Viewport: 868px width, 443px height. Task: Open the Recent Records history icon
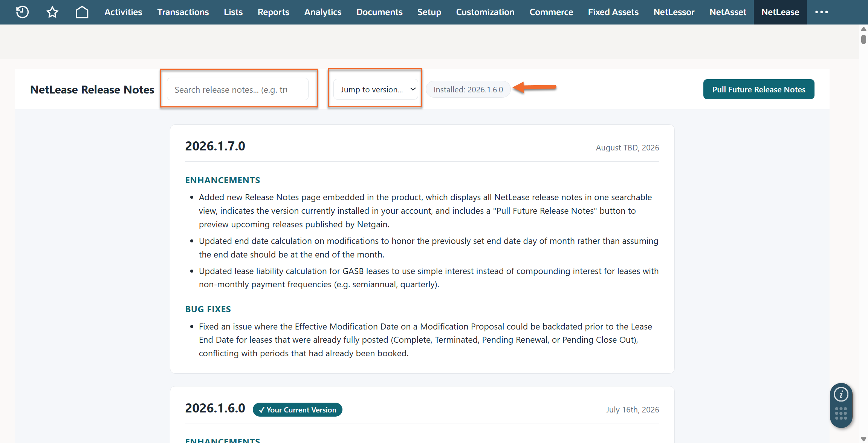point(22,12)
